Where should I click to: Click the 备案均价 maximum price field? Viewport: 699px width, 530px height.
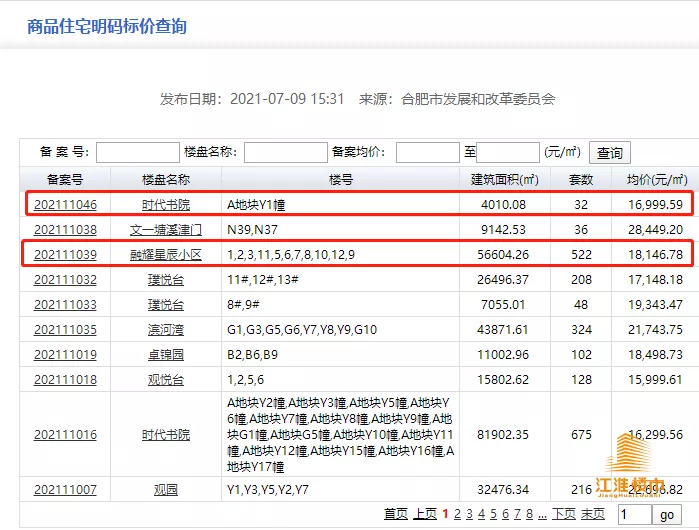[508, 152]
